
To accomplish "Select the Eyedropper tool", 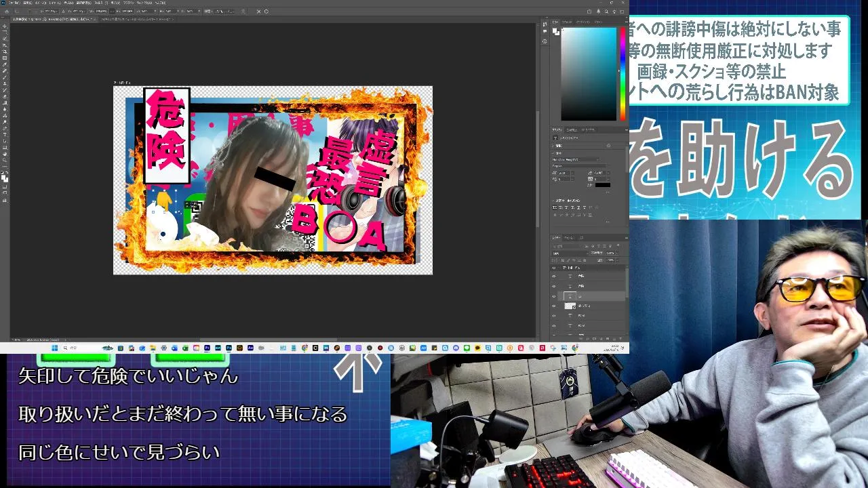I will [5, 64].
